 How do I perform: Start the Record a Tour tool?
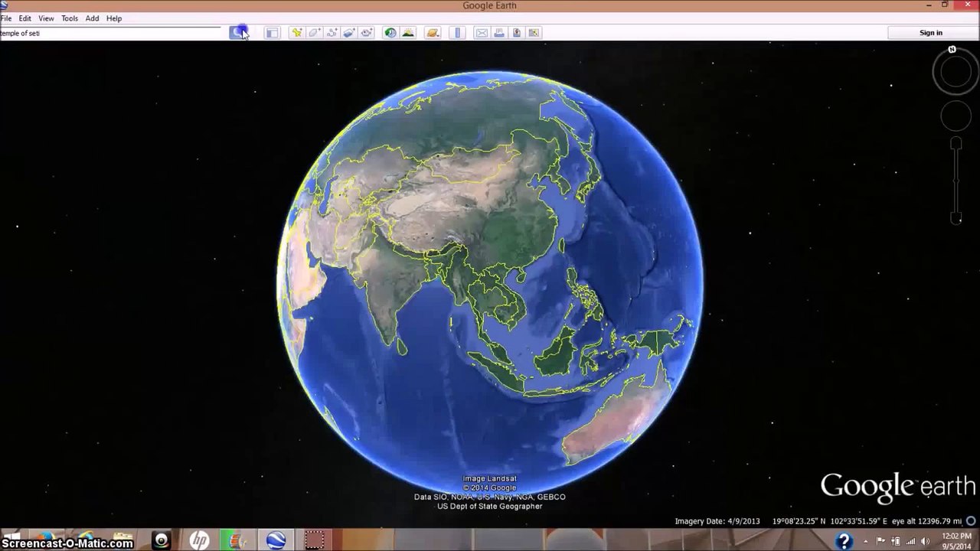[x=367, y=33]
